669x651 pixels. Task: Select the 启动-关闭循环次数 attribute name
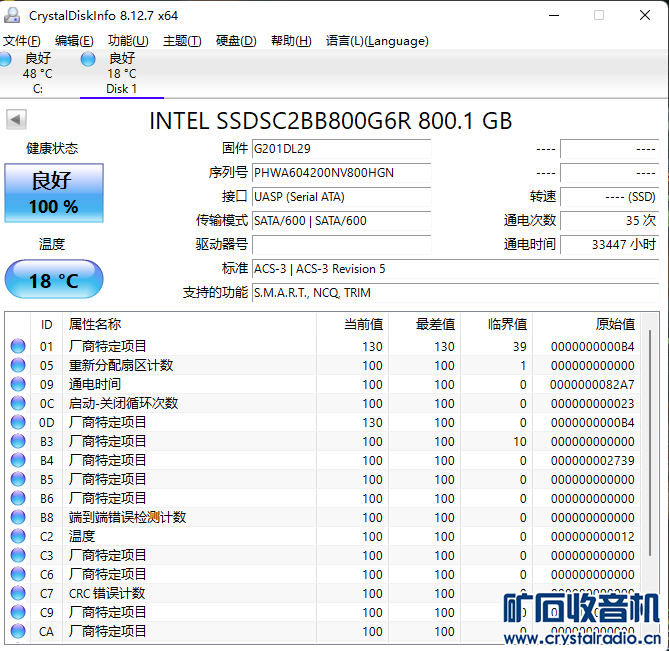coord(123,403)
